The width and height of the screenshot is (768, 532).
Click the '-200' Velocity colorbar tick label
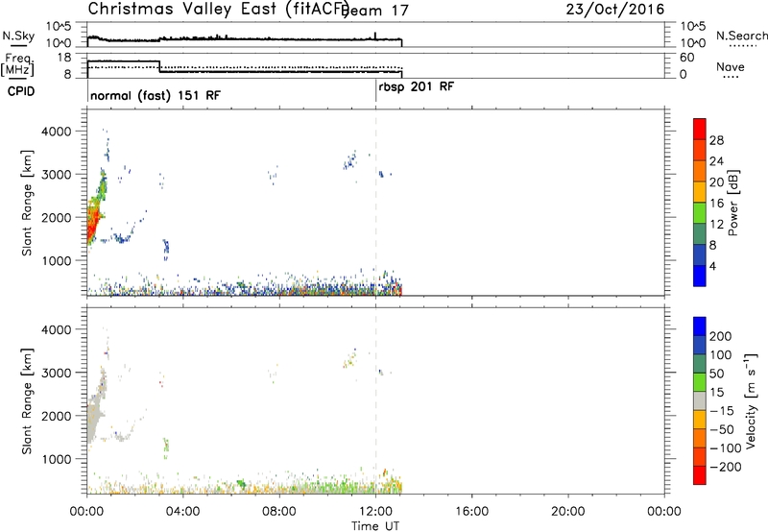pyautogui.click(x=726, y=467)
